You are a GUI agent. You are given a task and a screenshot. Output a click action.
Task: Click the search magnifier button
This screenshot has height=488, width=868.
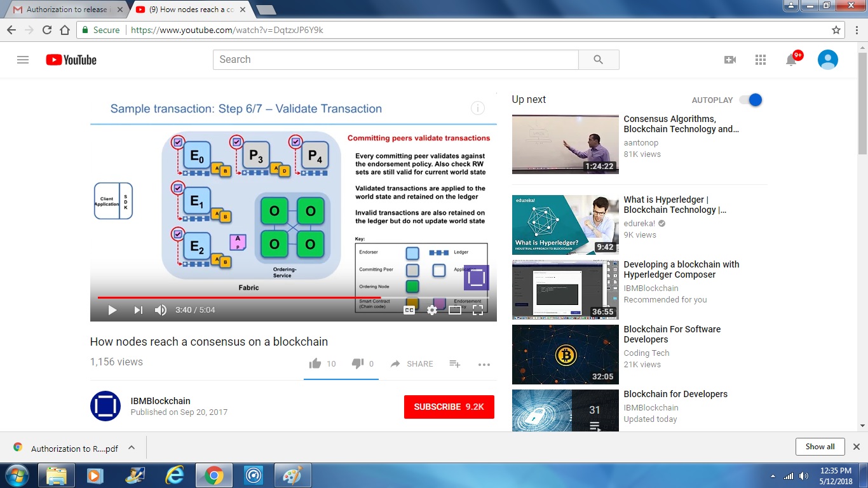coord(598,60)
